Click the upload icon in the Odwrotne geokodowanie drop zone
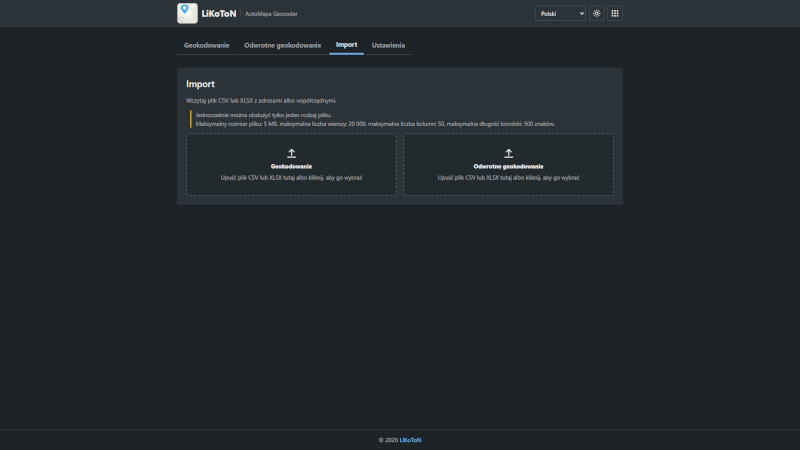Screen dimensions: 800x450 click(x=509, y=153)
